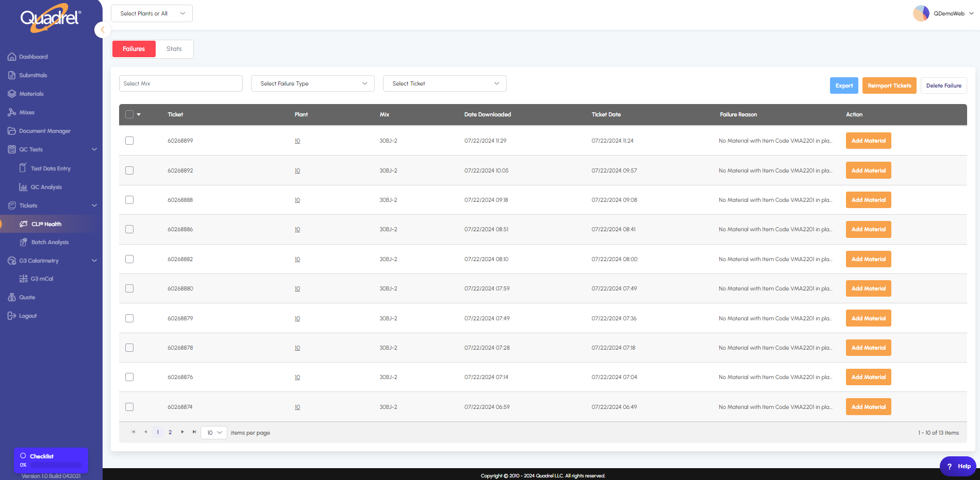Open the Select Failure Type dropdown
The image size is (980, 480).
(313, 83)
